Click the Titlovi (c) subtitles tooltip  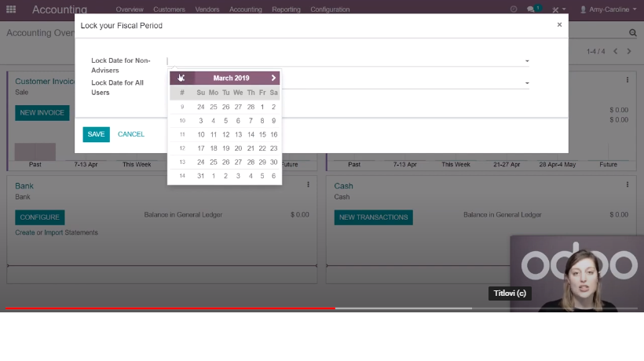tap(510, 294)
